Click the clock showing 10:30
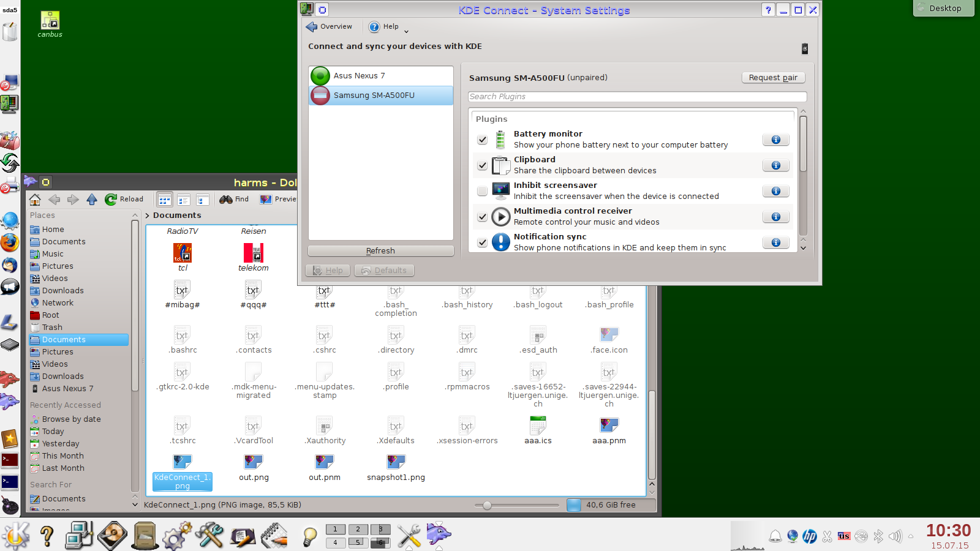Screen dimensions: 980x551 [948, 530]
